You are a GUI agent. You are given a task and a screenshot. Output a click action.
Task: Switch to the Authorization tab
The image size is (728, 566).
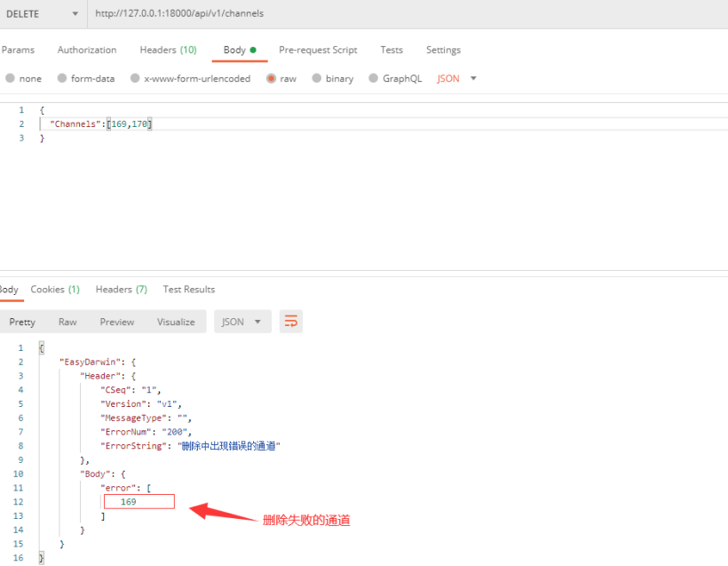87,50
